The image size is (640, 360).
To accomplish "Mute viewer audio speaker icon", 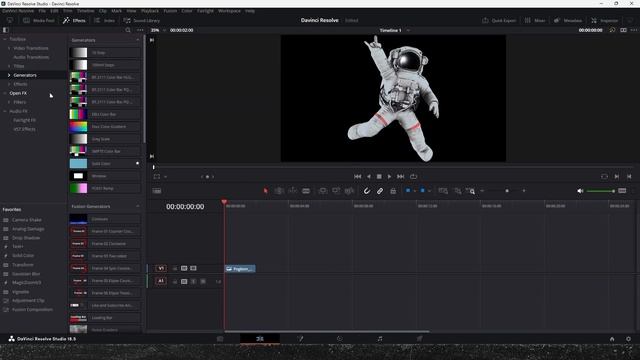I will [x=580, y=191].
